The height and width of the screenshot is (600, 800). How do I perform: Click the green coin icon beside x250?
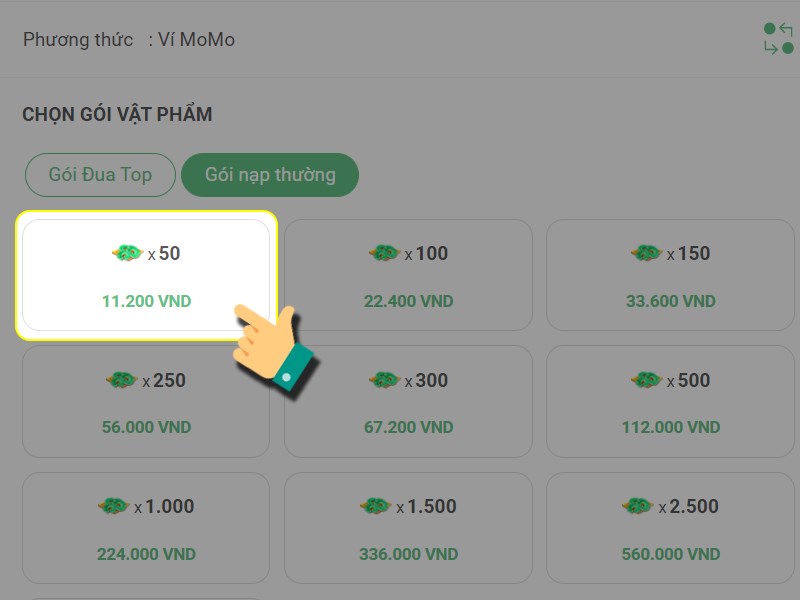(x=121, y=380)
